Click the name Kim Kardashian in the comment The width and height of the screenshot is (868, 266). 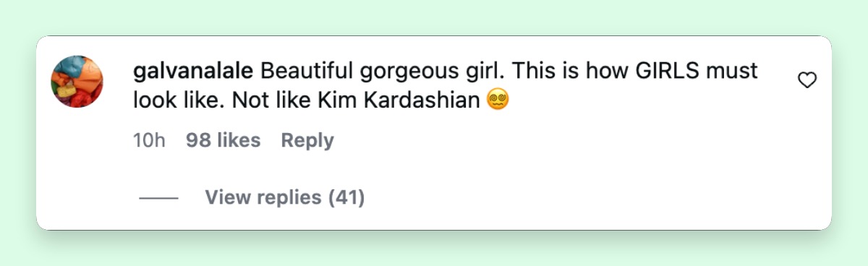pyautogui.click(x=399, y=100)
